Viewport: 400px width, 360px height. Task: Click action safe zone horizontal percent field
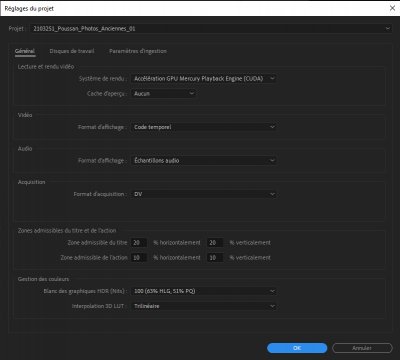pyautogui.click(x=139, y=258)
